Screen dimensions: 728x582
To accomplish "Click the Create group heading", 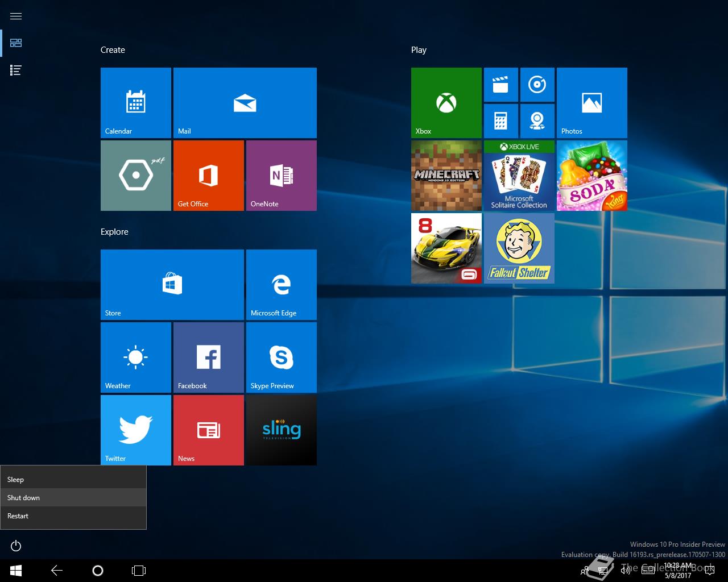I will click(x=113, y=50).
